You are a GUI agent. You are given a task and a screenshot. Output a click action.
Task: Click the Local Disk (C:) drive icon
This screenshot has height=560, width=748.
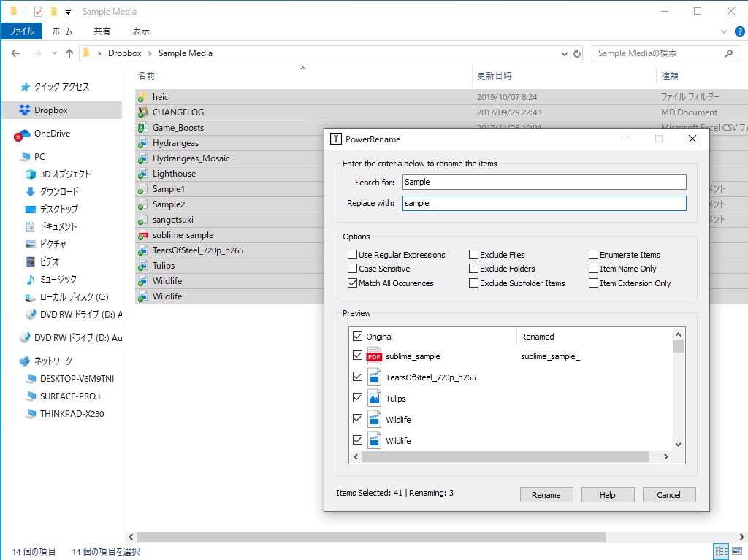coord(31,297)
